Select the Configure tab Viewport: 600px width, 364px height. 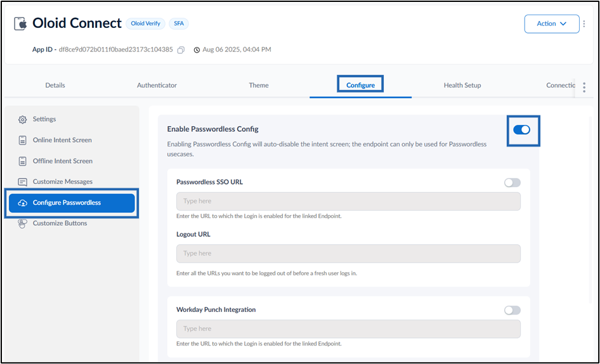[360, 86]
